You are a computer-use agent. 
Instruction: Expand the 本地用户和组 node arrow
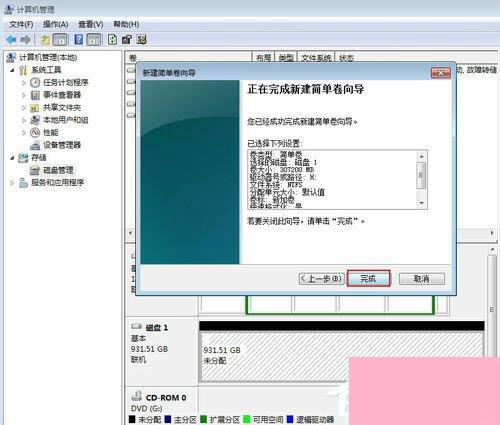24,120
